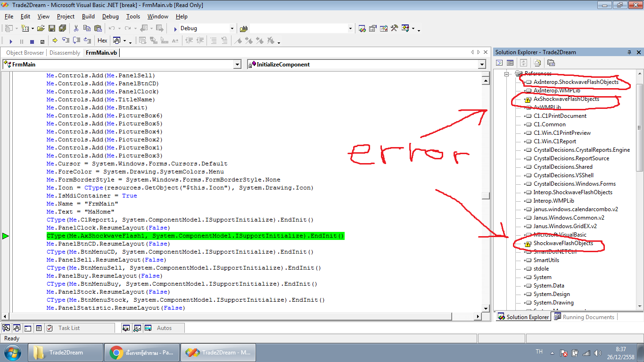This screenshot has height=362, width=644.
Task: Click the TH language indicator in tray
Action: [539, 352]
